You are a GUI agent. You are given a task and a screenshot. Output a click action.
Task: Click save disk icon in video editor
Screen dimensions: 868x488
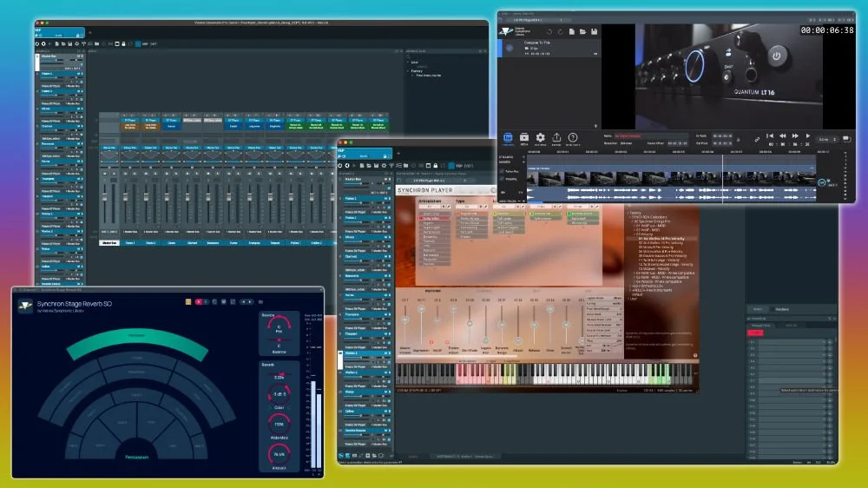click(x=594, y=32)
